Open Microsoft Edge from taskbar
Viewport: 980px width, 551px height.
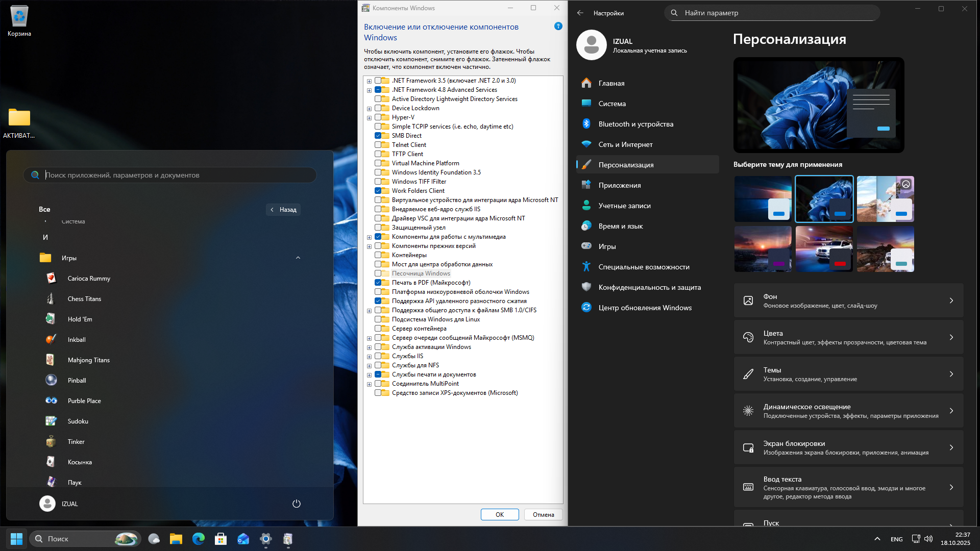click(198, 539)
